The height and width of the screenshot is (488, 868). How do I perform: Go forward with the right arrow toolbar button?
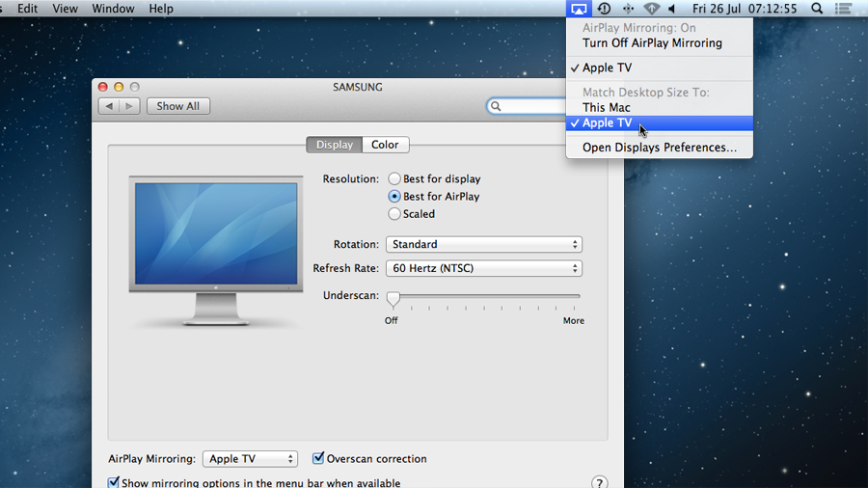129,106
